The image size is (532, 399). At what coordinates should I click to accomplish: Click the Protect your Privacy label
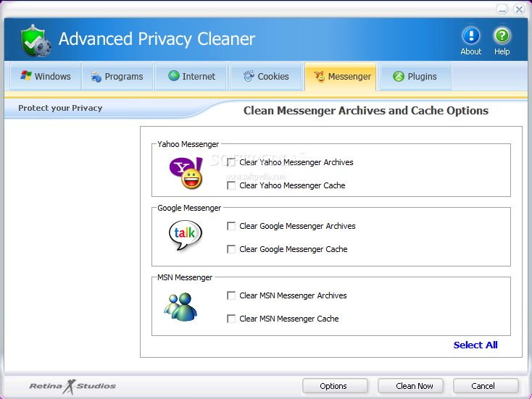coord(60,108)
